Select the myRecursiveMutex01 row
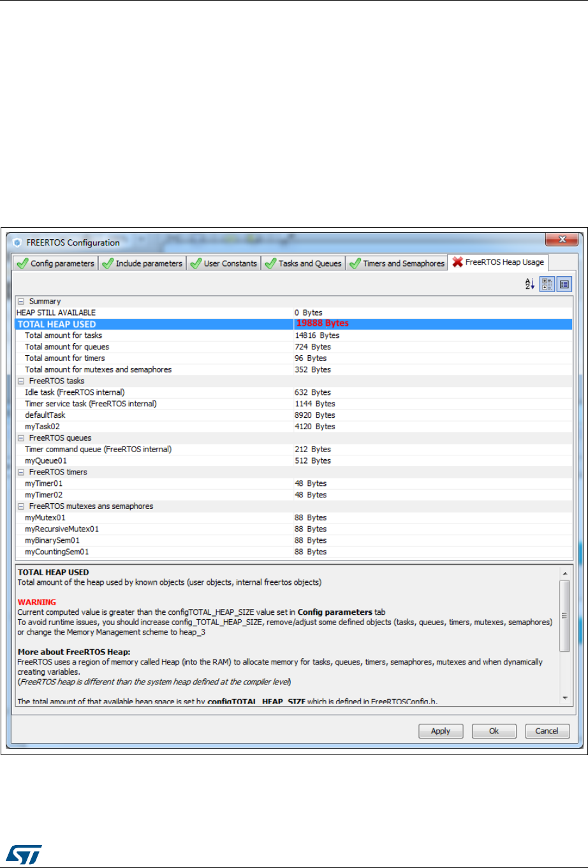 (x=294, y=529)
